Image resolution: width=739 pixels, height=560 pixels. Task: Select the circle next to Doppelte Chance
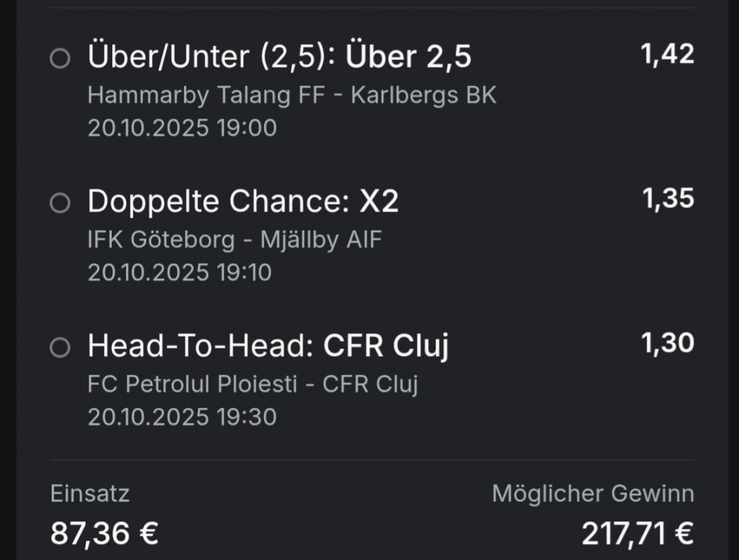60,203
